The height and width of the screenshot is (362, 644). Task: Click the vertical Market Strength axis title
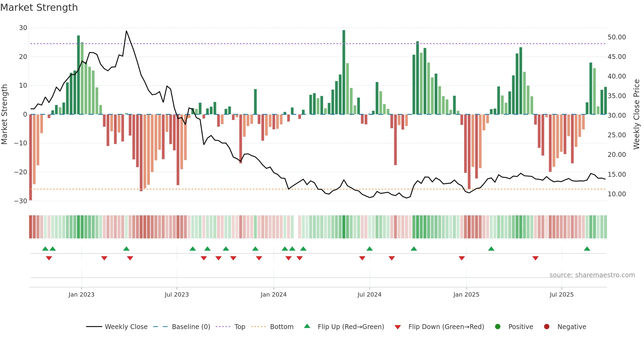click(x=4, y=114)
